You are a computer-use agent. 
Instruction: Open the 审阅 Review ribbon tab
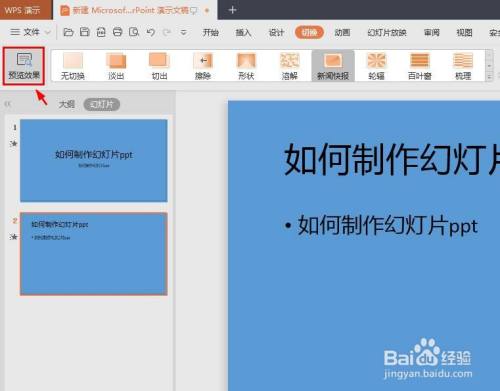click(432, 32)
